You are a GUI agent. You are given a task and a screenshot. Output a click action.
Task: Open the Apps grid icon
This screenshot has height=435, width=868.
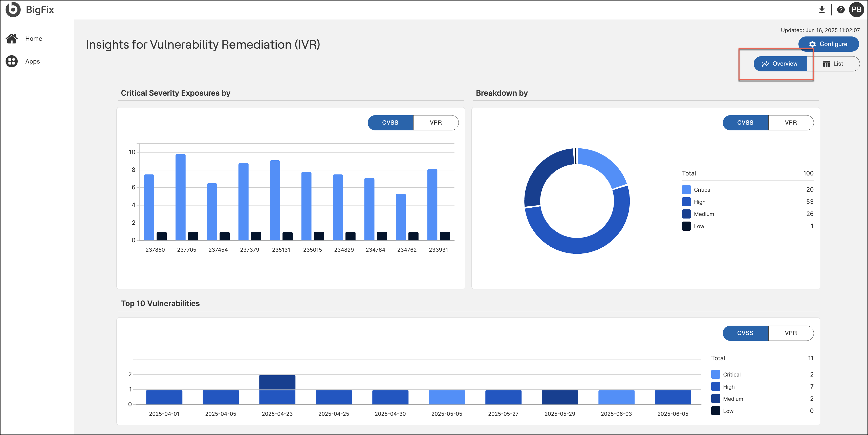point(12,61)
